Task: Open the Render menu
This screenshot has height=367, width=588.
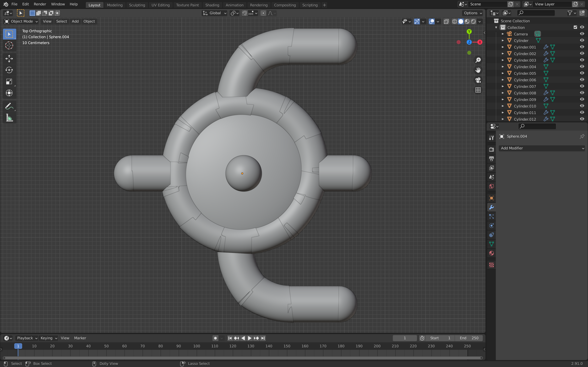Action: pyautogui.click(x=40, y=4)
